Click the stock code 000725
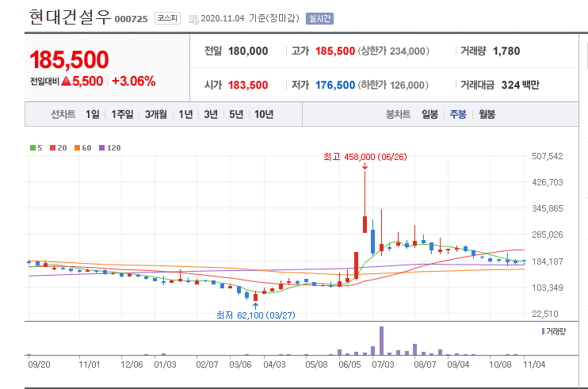Image resolution: width=588 pixels, height=389 pixels. 132,19
